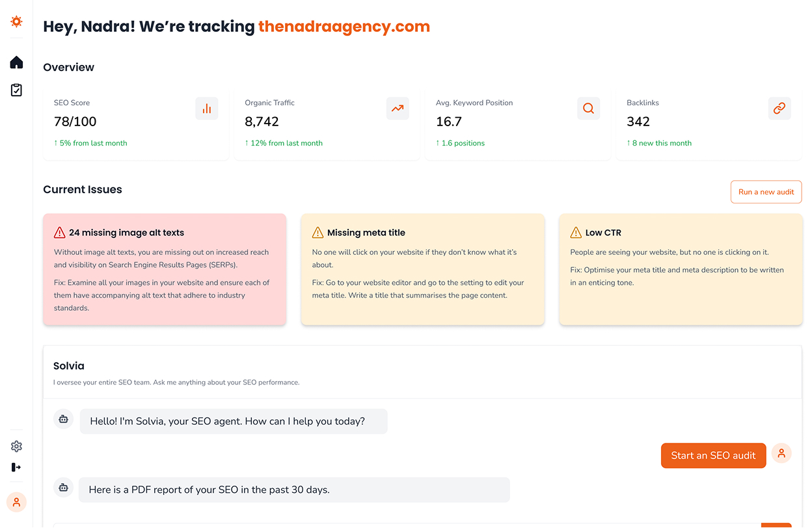
Task: Open the Home page from the sidebar
Action: click(16, 62)
